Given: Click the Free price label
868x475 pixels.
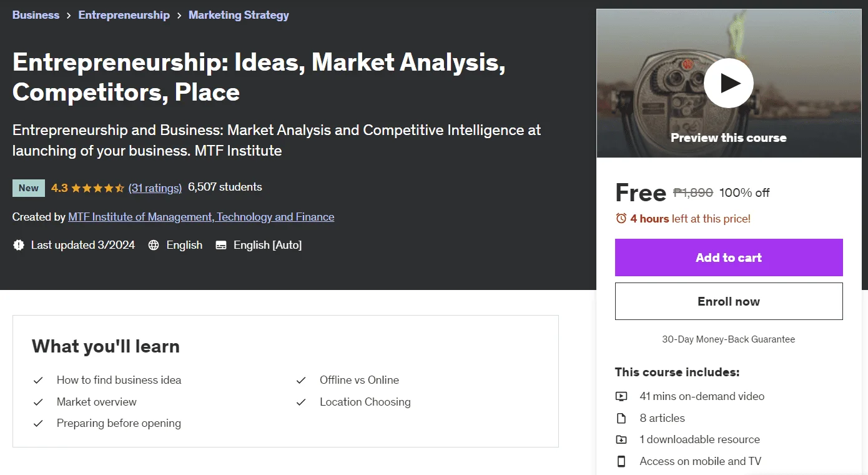Looking at the screenshot, I should [x=641, y=192].
